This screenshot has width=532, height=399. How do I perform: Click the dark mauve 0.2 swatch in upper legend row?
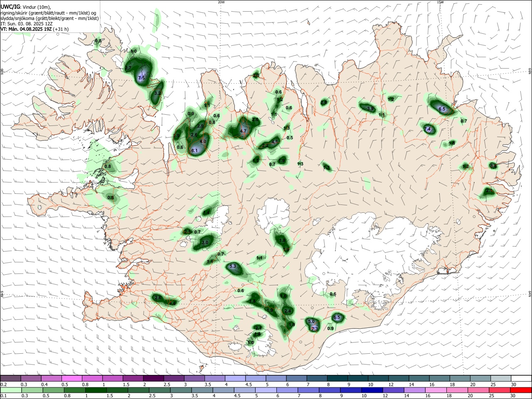point(10,378)
